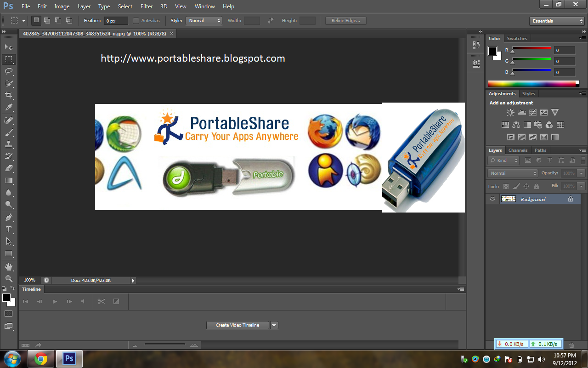Viewport: 588px width, 368px height.
Task: Select the History Brush tool
Action: tap(9, 156)
